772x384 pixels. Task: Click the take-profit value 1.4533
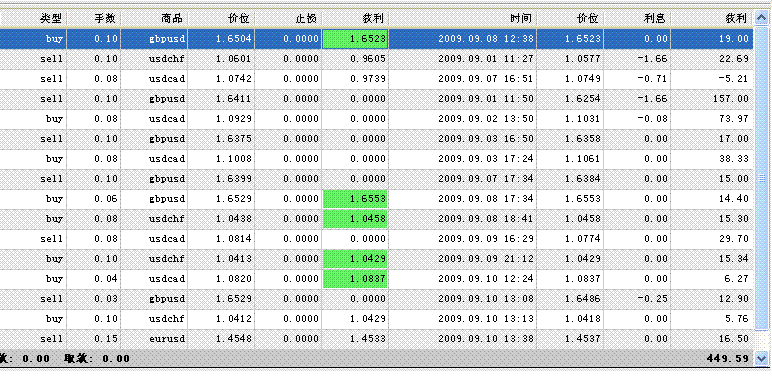pos(368,339)
